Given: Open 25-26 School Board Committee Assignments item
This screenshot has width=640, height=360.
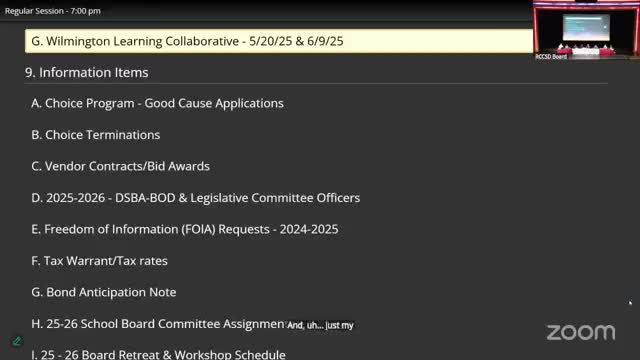Looking at the screenshot, I should (x=158, y=324).
